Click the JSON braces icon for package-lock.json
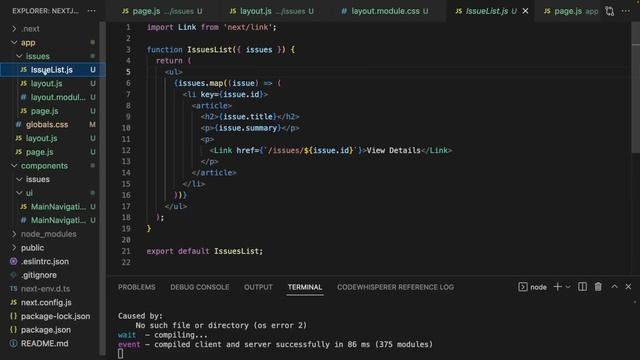The image size is (640, 360). pos(13,316)
